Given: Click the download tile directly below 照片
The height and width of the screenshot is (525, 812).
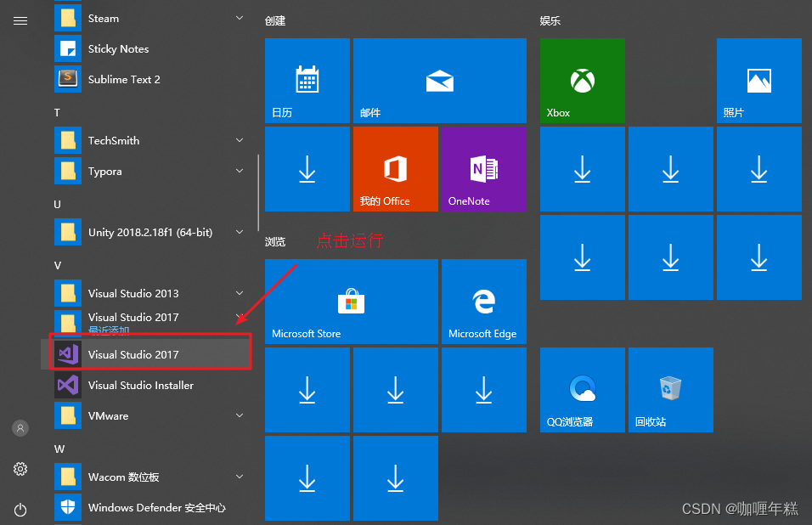Looking at the screenshot, I should point(759,169).
